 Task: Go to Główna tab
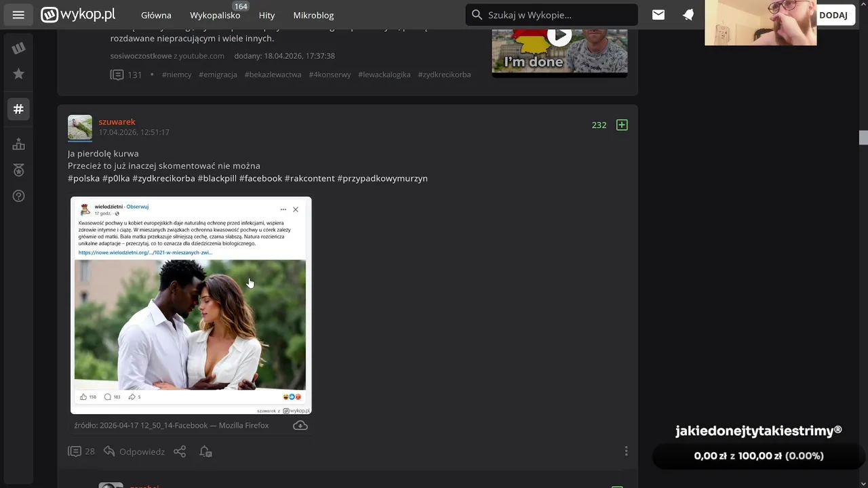tap(156, 15)
